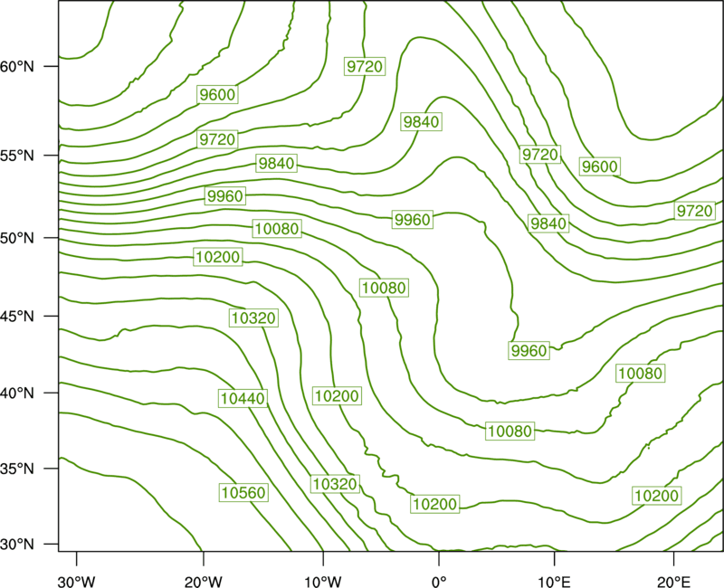Click the 20°W longitude axis label
724x588 pixels.
(x=203, y=582)
